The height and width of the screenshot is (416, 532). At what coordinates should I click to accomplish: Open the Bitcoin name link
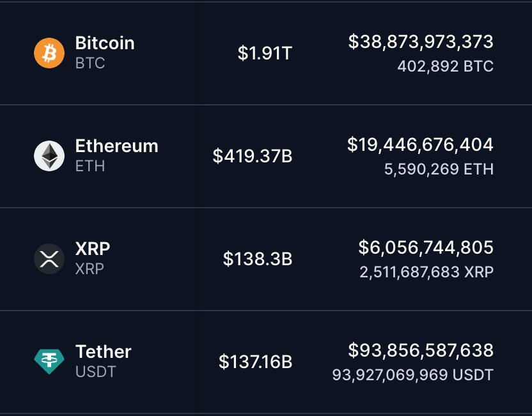point(104,44)
